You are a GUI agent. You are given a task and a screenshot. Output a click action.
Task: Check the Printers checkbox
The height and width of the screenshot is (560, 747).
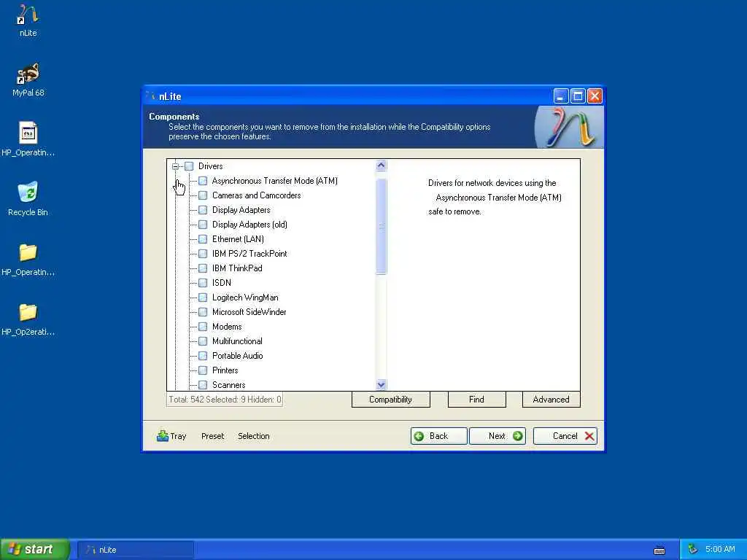point(203,370)
